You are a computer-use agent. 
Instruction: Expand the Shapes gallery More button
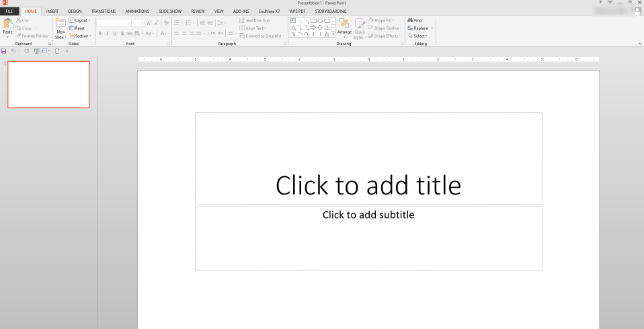[x=333, y=34]
